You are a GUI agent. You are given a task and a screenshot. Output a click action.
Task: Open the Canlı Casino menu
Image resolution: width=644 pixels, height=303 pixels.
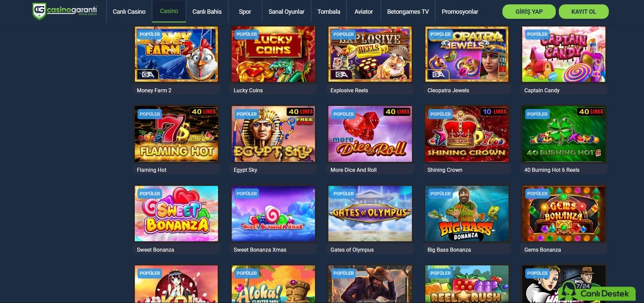129,12
